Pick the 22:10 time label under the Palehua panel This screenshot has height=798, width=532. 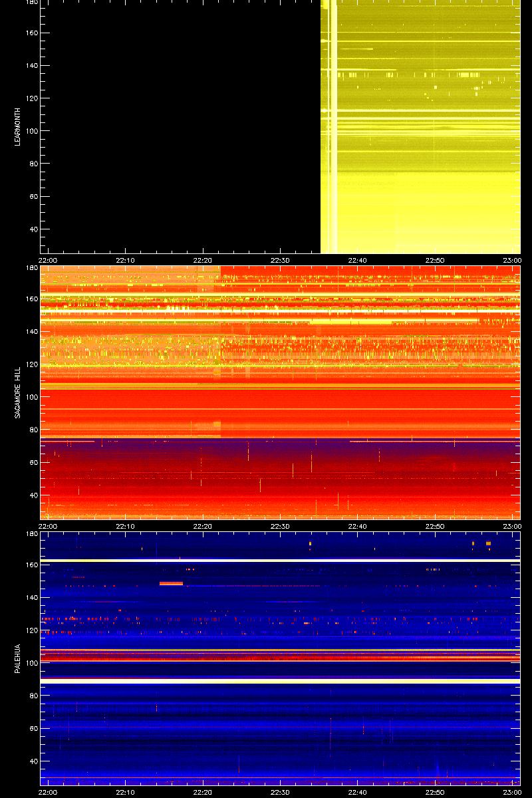(126, 792)
